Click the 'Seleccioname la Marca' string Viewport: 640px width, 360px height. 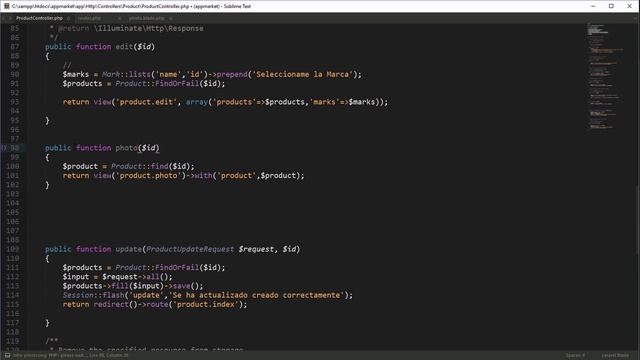click(302, 74)
